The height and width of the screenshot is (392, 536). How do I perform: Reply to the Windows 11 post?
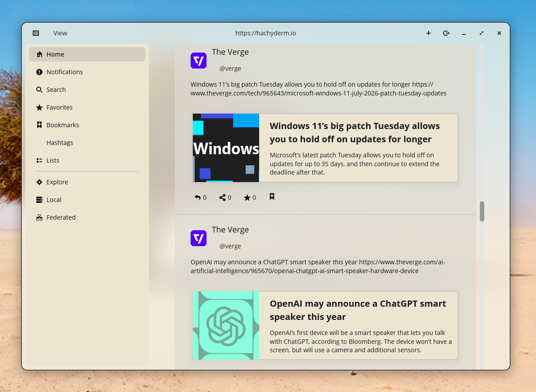coord(200,198)
